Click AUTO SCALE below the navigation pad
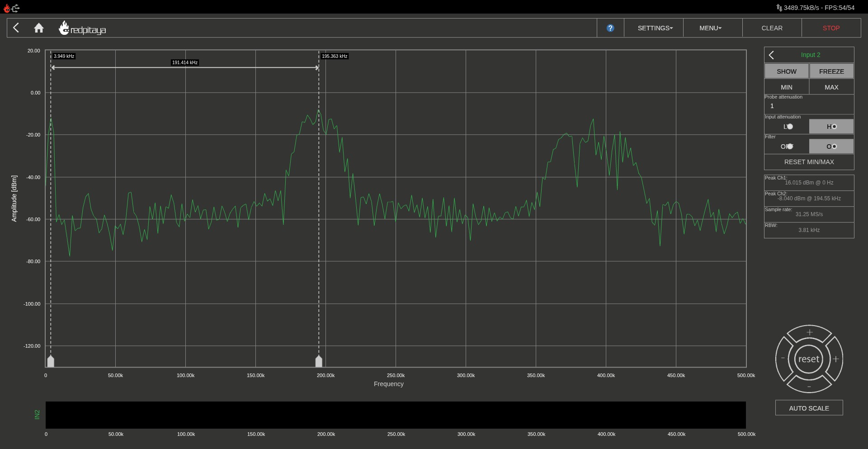Image resolution: width=868 pixels, height=449 pixels. pos(809,407)
